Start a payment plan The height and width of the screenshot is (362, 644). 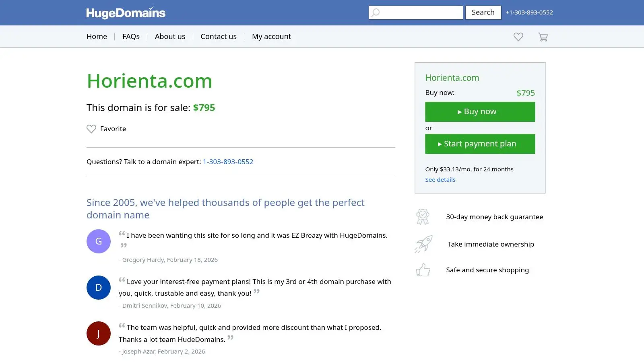480,144
